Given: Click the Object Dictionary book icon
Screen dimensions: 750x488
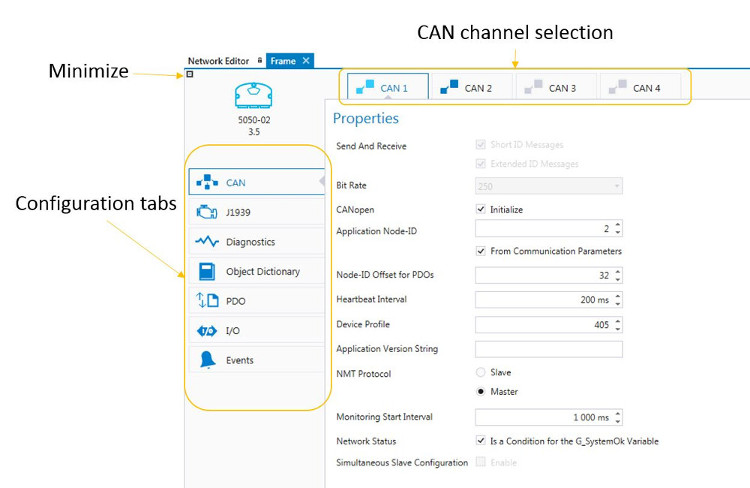Looking at the screenshot, I should tap(207, 271).
